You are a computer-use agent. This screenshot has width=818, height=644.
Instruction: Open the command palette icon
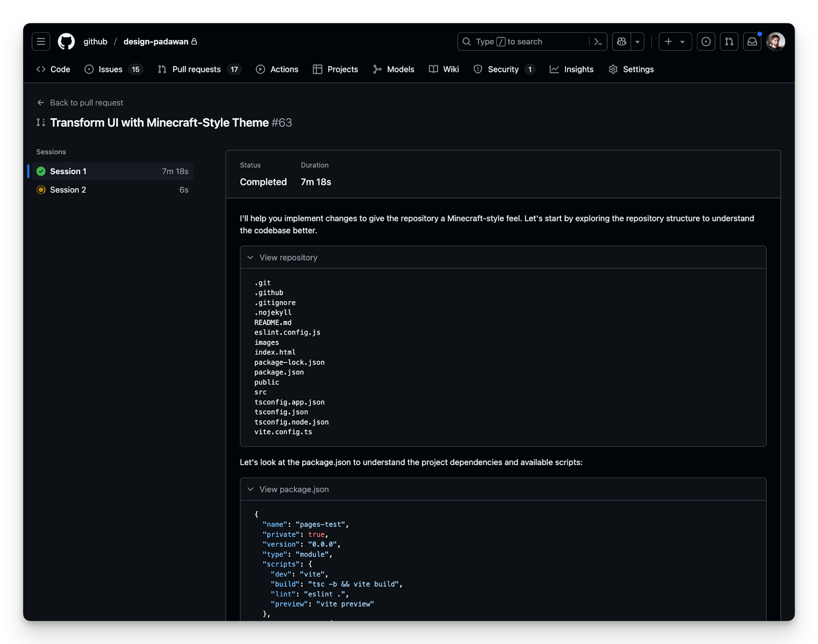(x=598, y=41)
